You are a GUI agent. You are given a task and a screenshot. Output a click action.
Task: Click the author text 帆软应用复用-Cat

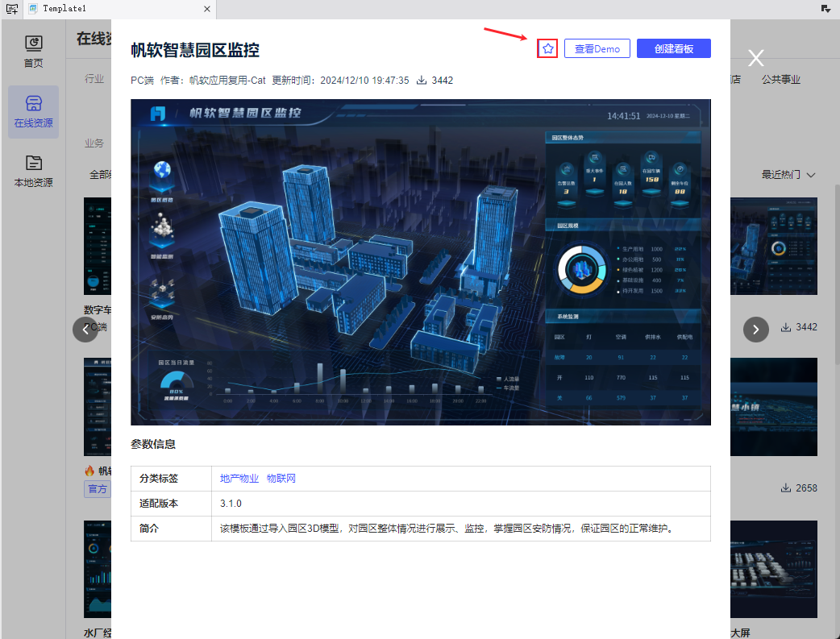point(227,81)
